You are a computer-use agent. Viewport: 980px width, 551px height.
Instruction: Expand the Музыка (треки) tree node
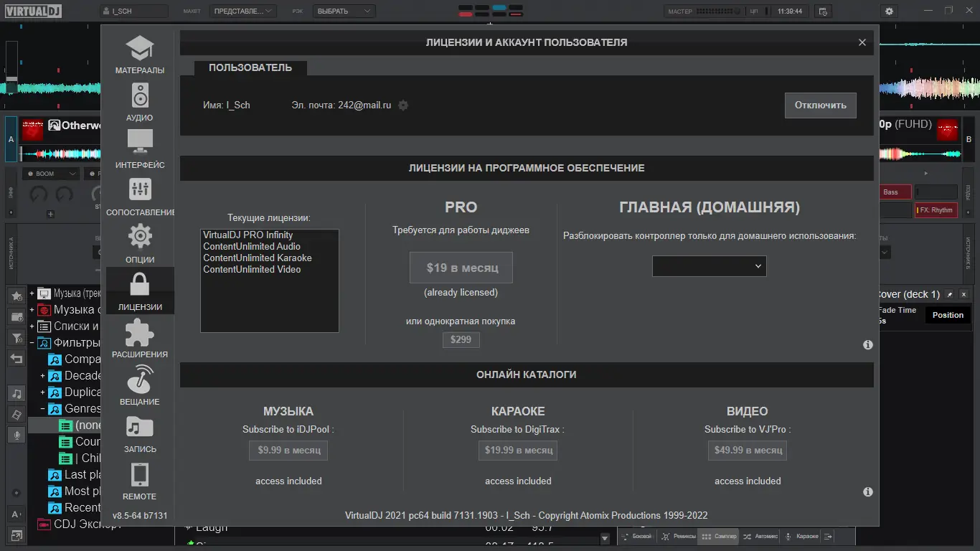tap(32, 293)
